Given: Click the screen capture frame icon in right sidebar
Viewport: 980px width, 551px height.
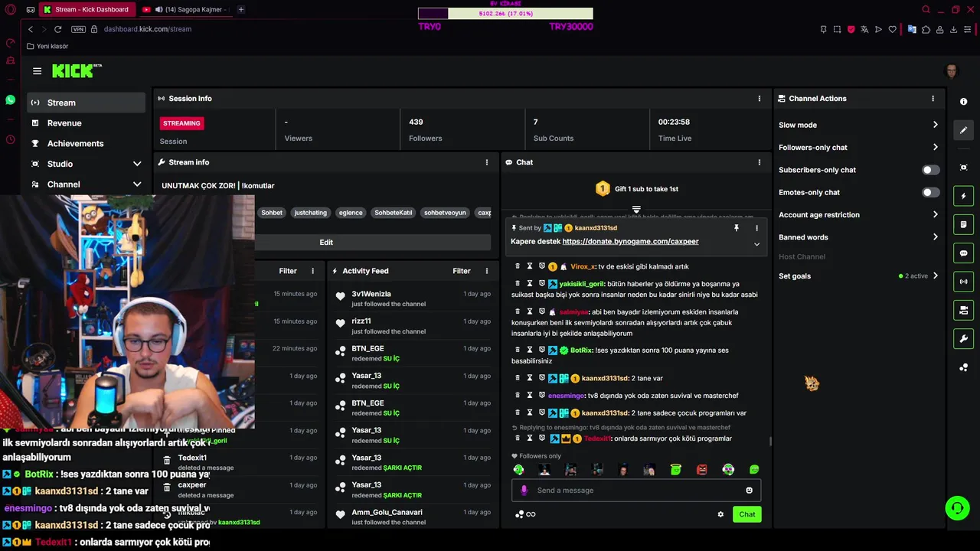Looking at the screenshot, I should 963,168.
